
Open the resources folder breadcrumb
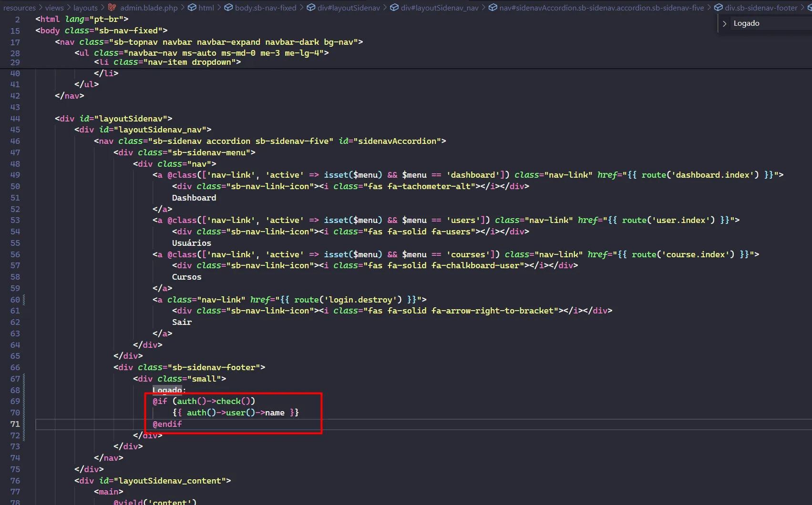coord(19,8)
